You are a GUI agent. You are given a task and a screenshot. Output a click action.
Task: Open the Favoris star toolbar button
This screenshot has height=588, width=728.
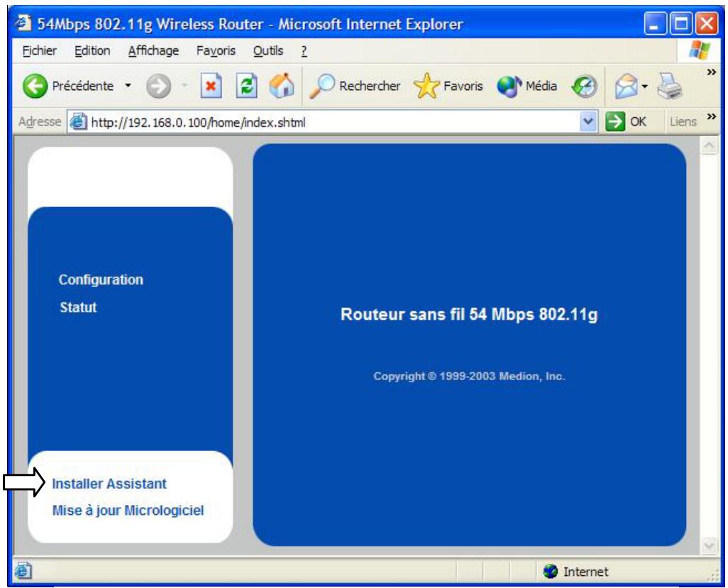[448, 87]
